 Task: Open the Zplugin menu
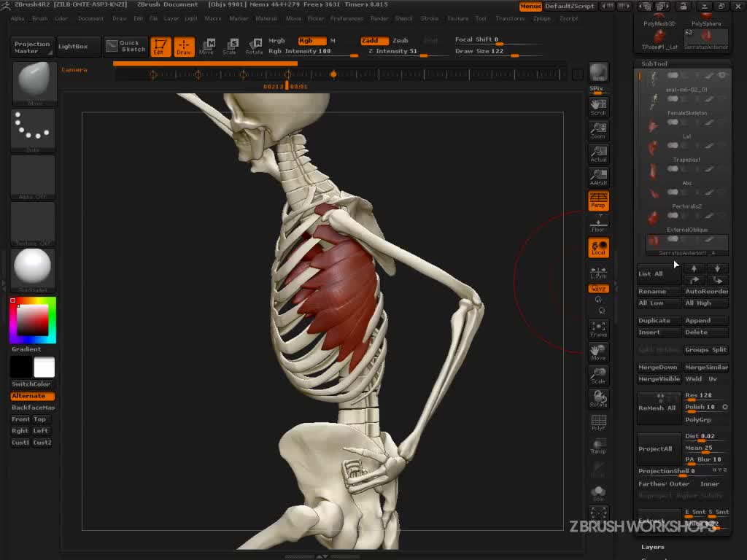pos(542,18)
